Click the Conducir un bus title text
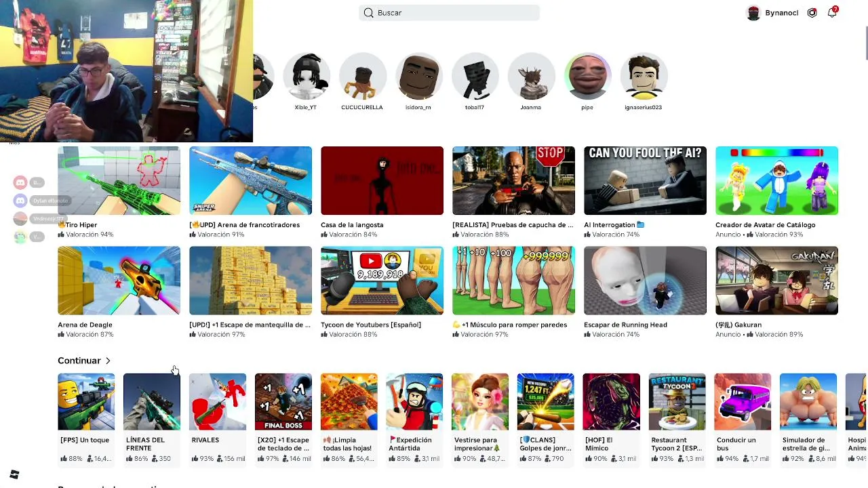The width and height of the screenshot is (868, 488). pos(736,444)
